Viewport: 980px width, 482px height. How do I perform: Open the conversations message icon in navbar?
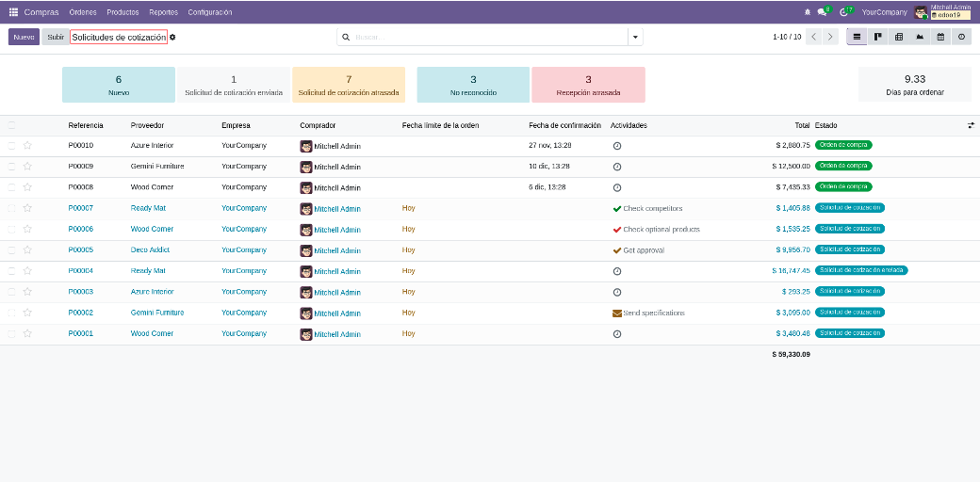tap(822, 12)
